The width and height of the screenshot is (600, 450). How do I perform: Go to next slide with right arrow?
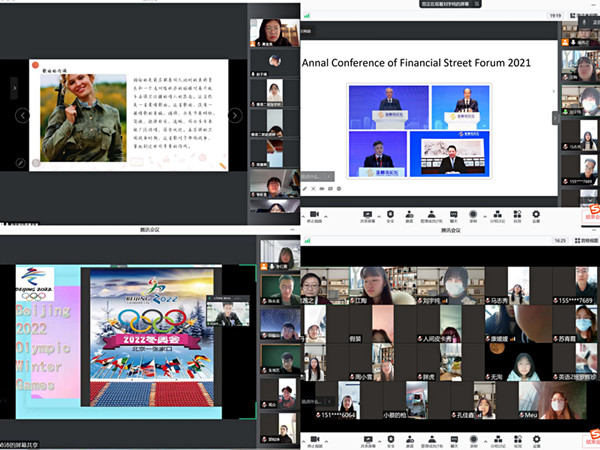(235, 115)
